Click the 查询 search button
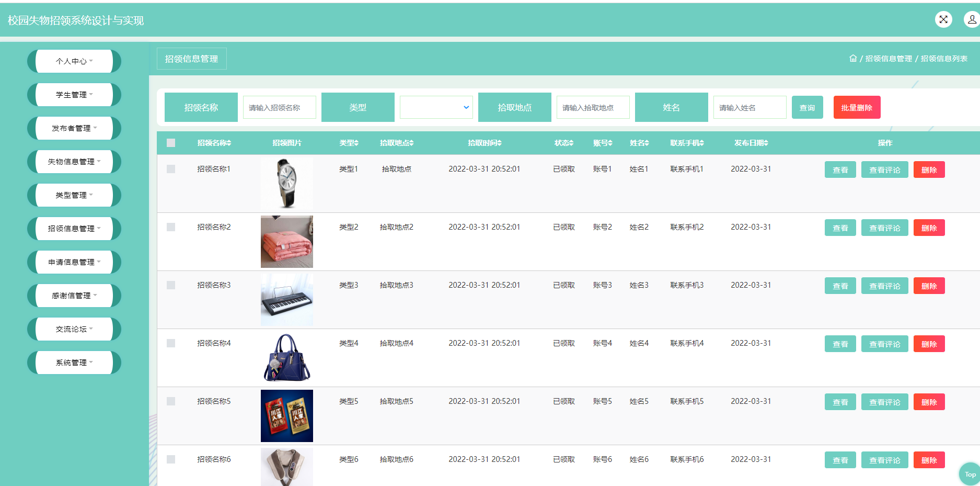This screenshot has width=980, height=486. click(808, 107)
